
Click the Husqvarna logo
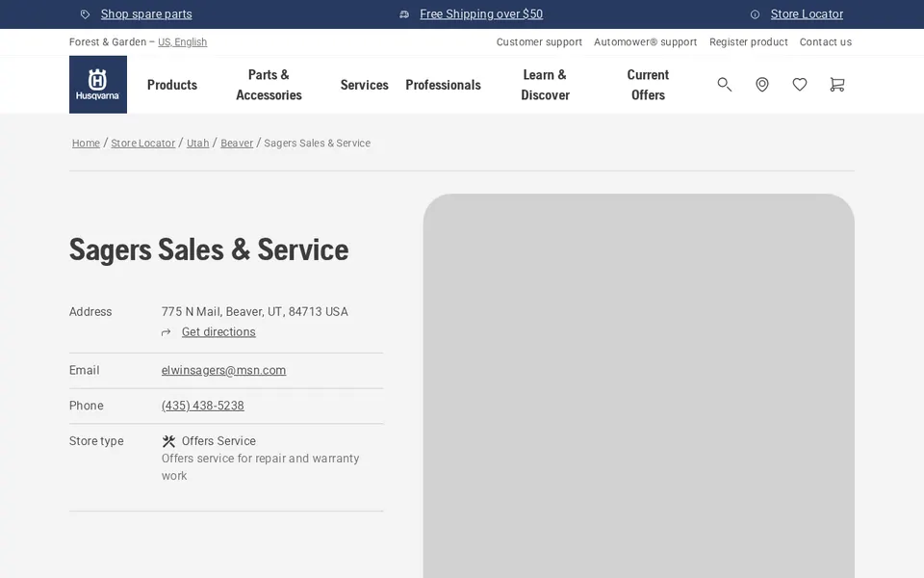98,85
